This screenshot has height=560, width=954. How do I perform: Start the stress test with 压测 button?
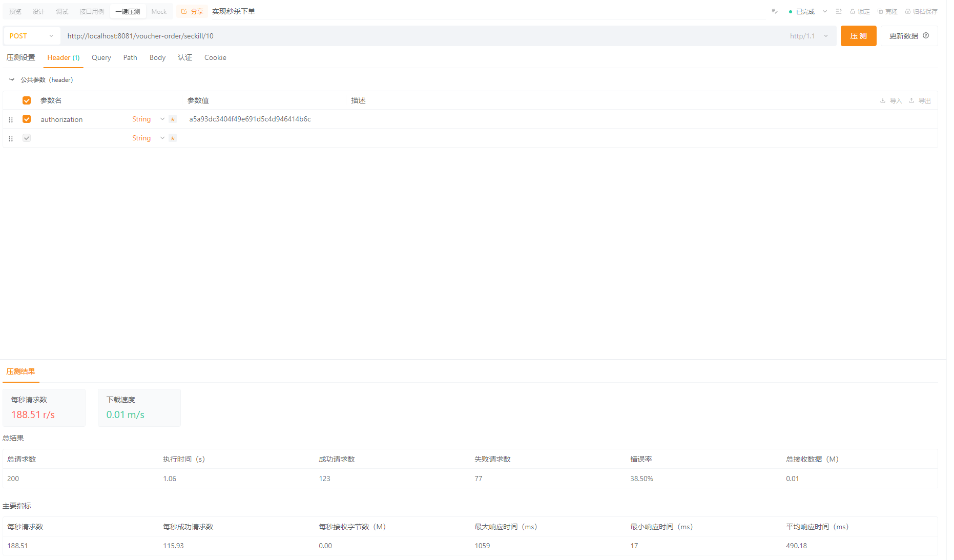[x=858, y=36]
